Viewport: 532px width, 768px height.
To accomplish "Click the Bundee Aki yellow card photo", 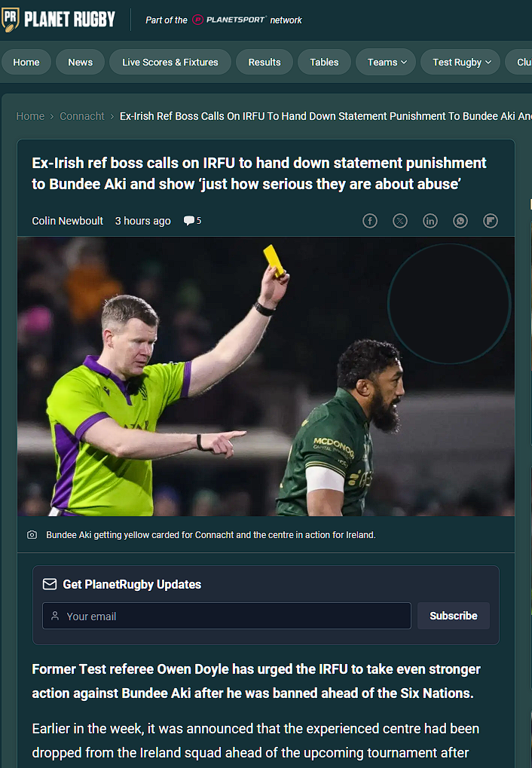I will (x=266, y=376).
